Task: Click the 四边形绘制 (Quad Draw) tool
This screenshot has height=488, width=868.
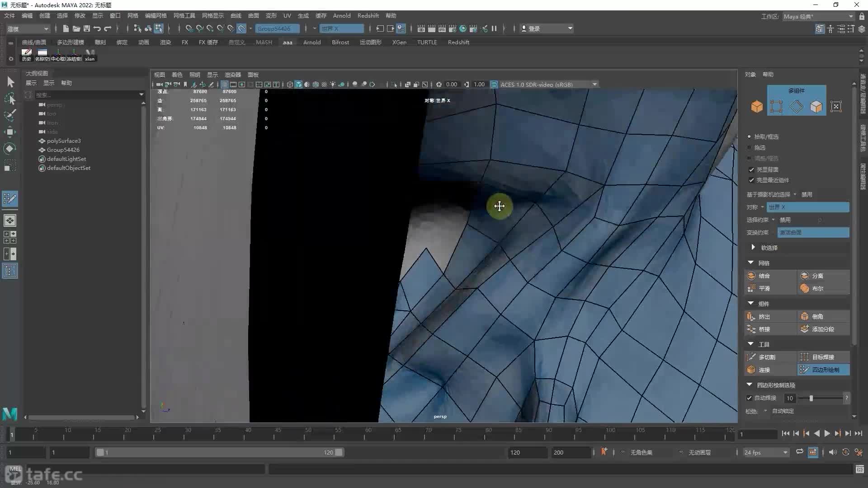Action: click(x=823, y=370)
